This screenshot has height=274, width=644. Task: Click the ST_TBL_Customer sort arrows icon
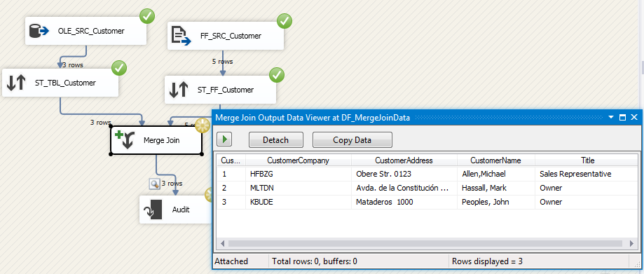point(16,83)
